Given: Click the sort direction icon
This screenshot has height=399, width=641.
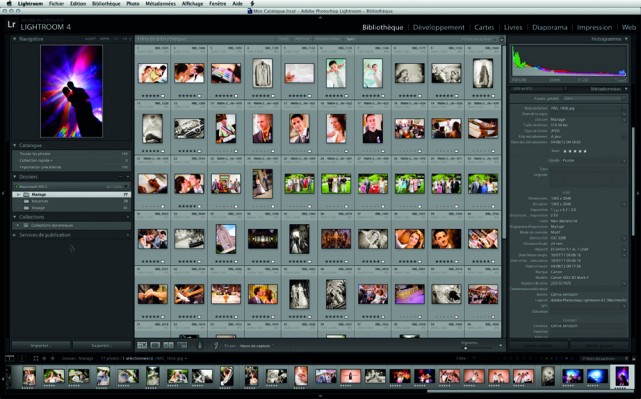Looking at the screenshot, I should coord(216,345).
